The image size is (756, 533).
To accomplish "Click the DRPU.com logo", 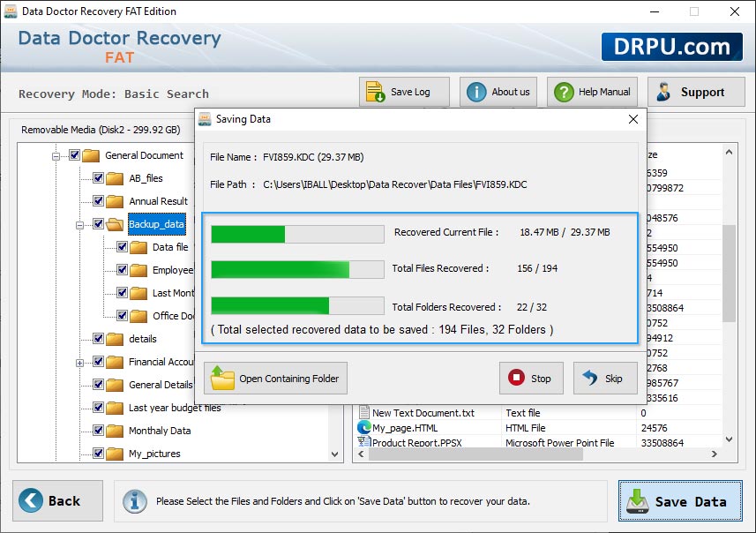I will click(671, 47).
